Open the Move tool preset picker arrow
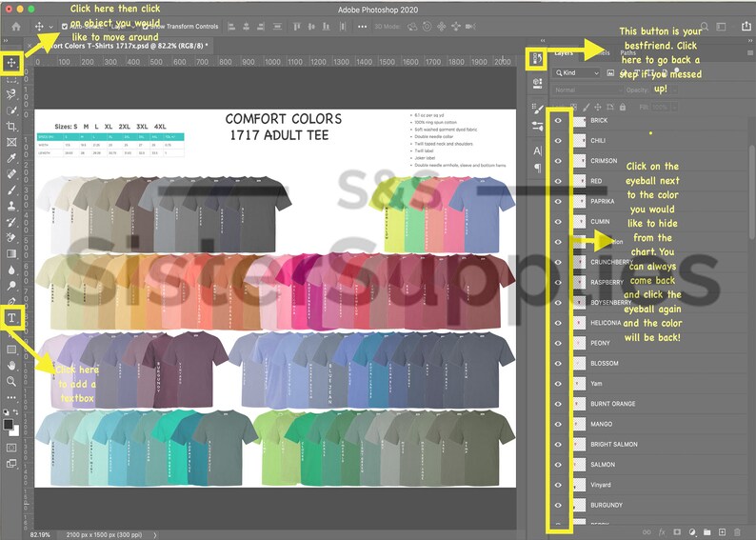 [50, 27]
